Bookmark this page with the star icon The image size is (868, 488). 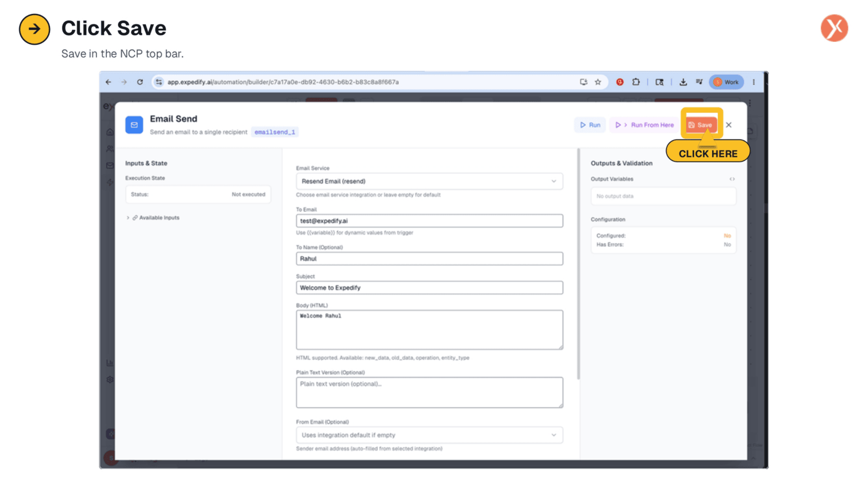[x=598, y=82]
